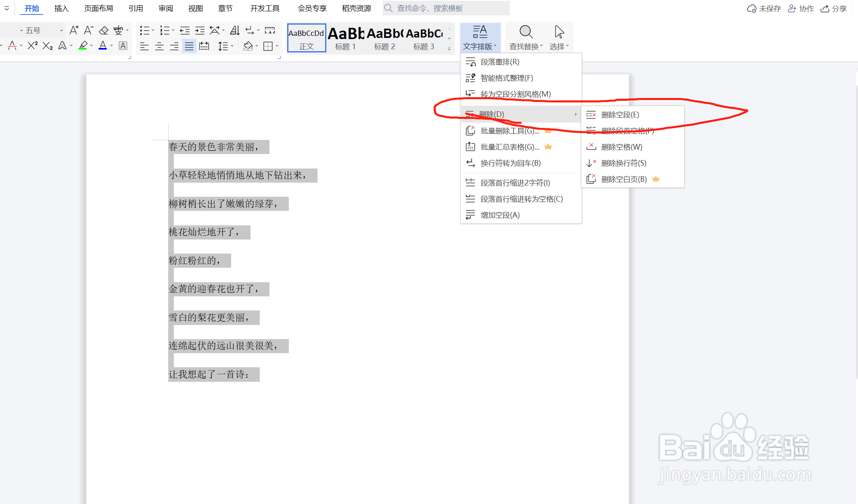This screenshot has height=504, width=858.
Task: Open font color dropdown arrow
Action: [x=112, y=46]
